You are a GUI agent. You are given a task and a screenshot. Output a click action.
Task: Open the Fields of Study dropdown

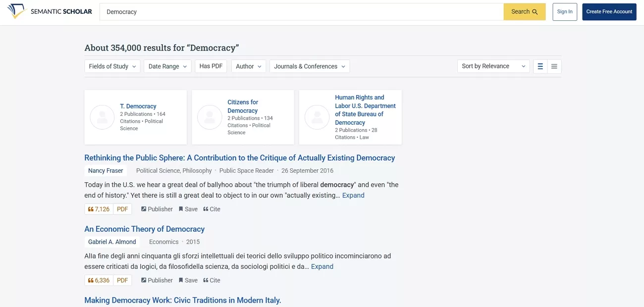(112, 65)
